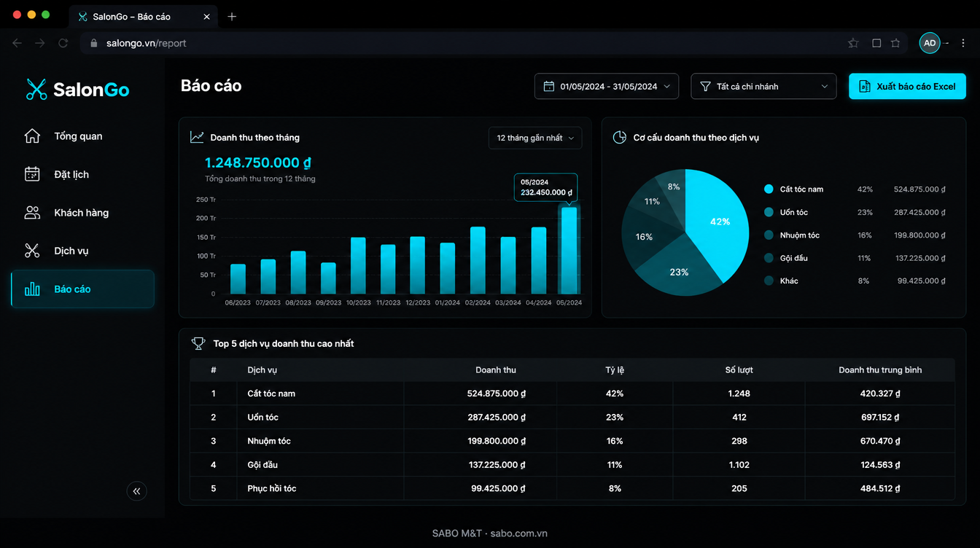This screenshot has width=980, height=548.
Task: Click the Gội đầu legend label
Action: pos(794,258)
